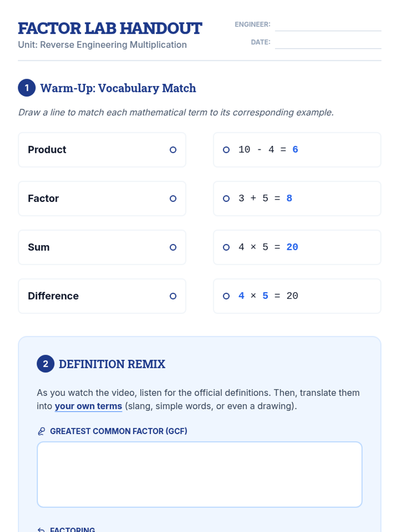399x532 pixels.
Task: Select the Sum match circle
Action: click(x=173, y=247)
